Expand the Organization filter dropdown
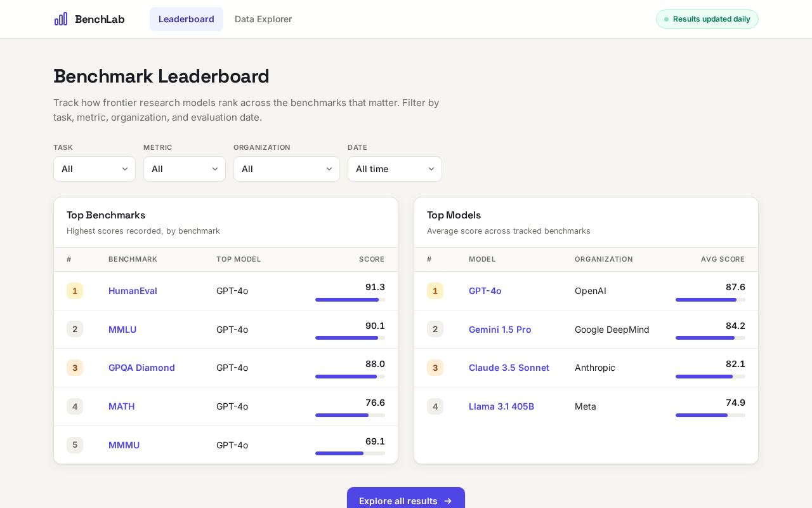Image resolution: width=812 pixels, height=508 pixels. [287, 169]
